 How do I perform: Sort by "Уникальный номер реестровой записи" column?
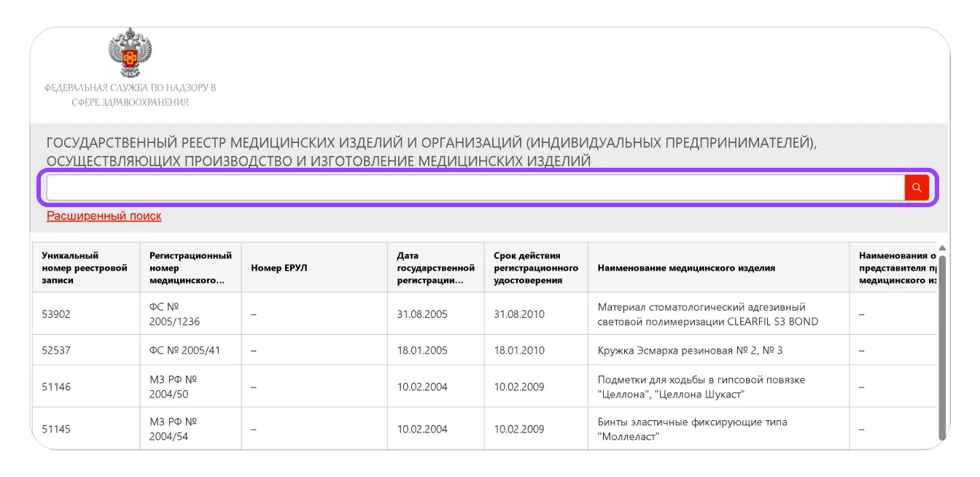pos(85,268)
